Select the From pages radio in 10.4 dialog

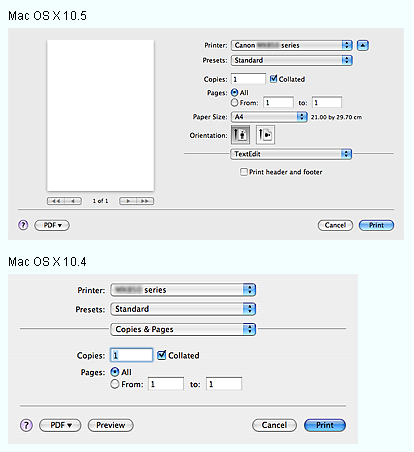click(x=115, y=384)
